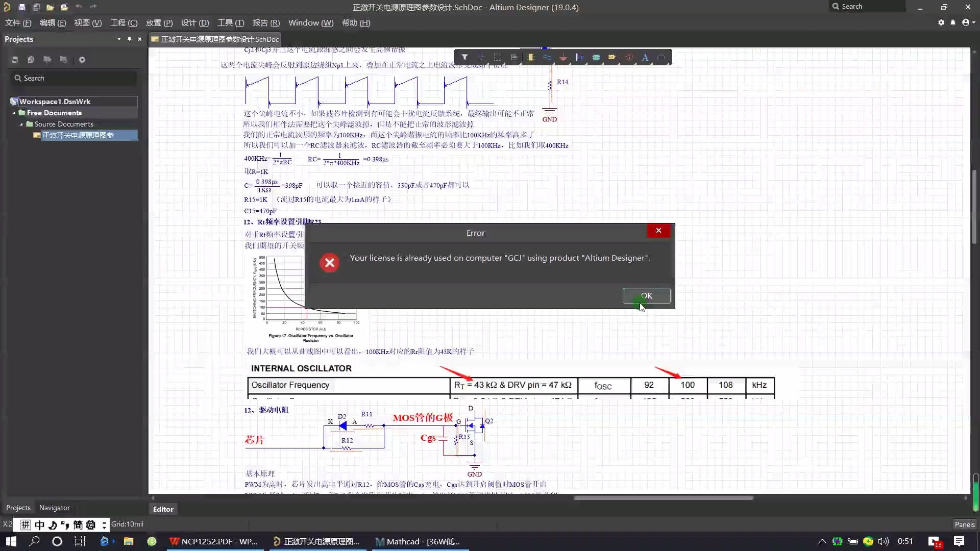This screenshot has height=551, width=980.
Task: Switch to the Navigator tab
Action: (x=54, y=508)
